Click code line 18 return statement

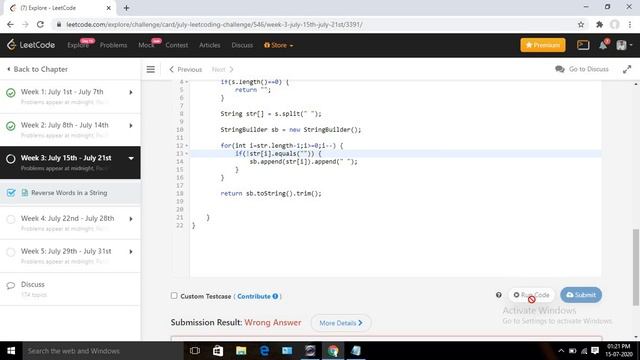[271, 193]
